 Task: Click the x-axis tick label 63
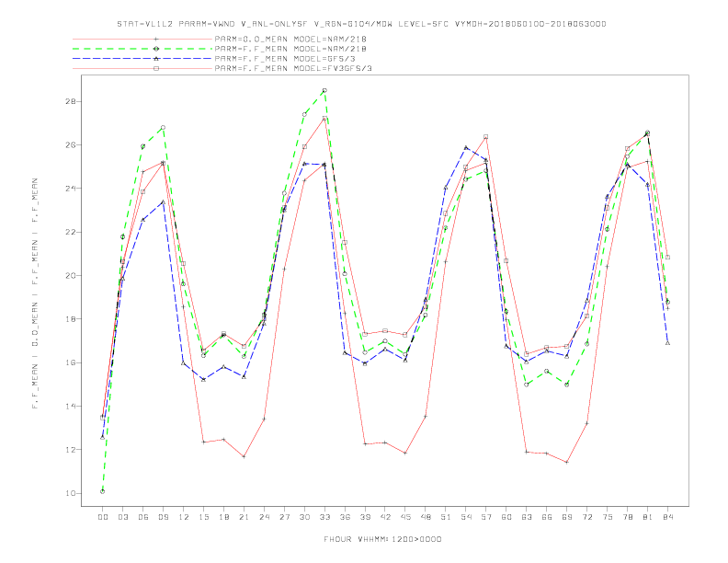(x=527, y=517)
